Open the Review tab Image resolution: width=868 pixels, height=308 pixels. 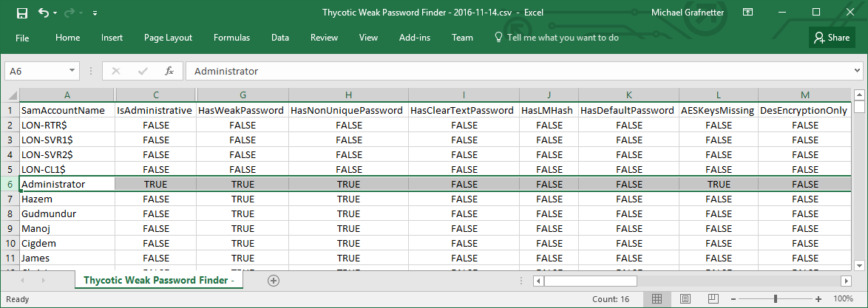324,38
